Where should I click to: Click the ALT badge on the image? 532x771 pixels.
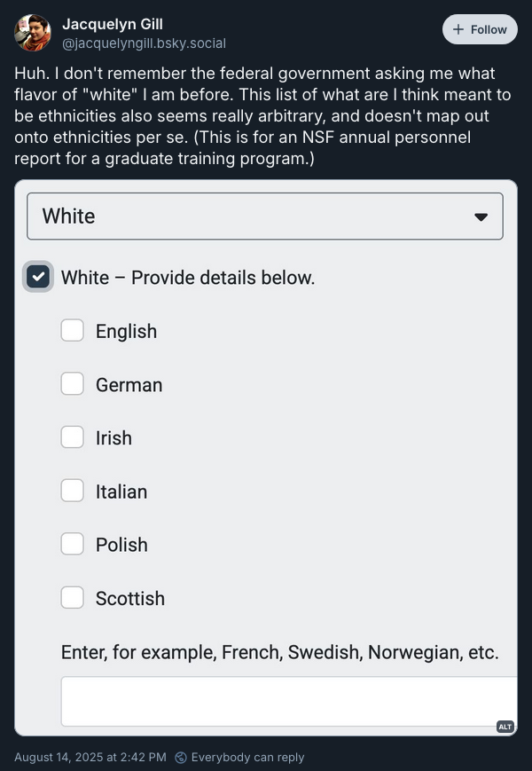pyautogui.click(x=505, y=727)
